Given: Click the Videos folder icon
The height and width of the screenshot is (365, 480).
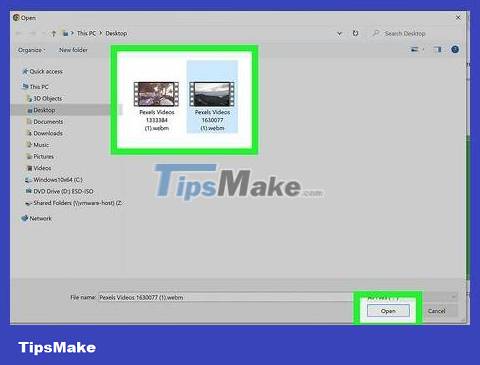Looking at the screenshot, I should 29,168.
